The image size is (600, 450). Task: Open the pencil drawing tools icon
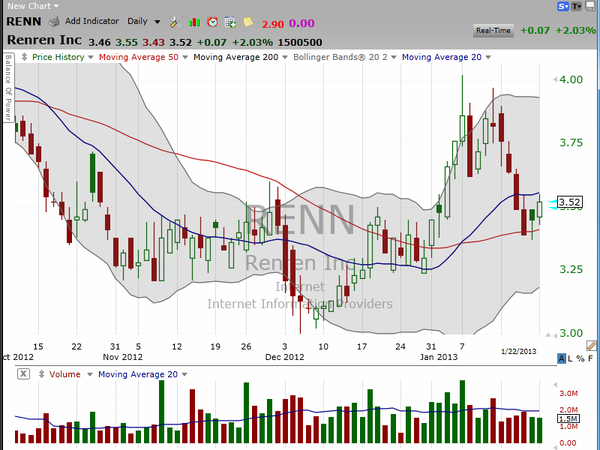[x=591, y=346]
